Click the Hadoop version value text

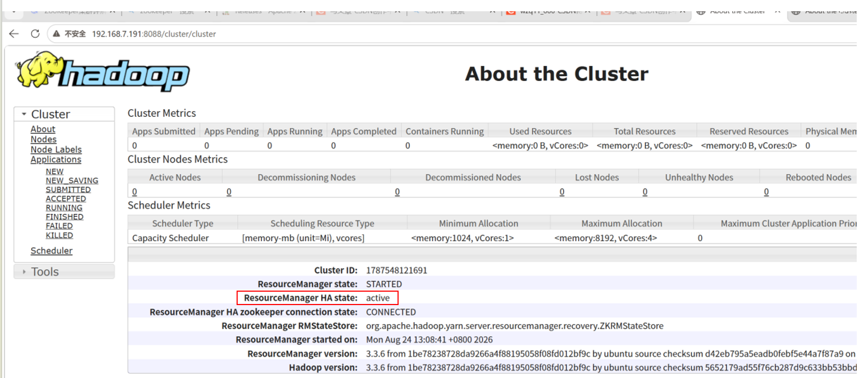click(611, 368)
